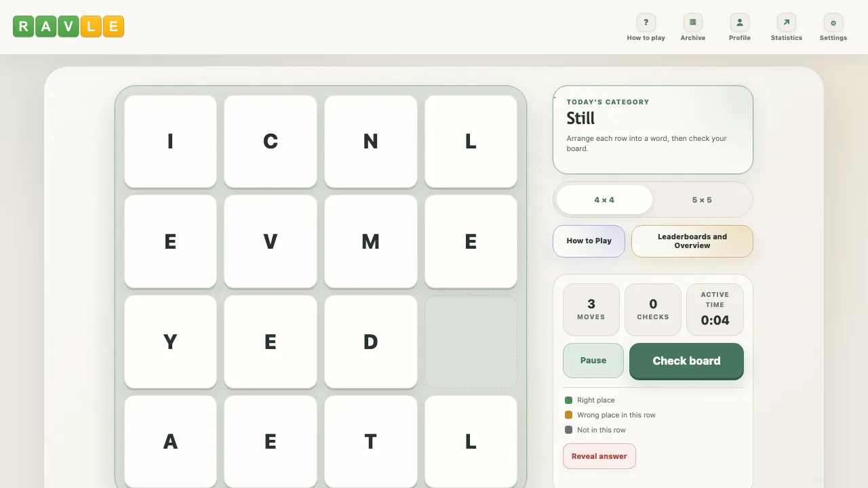Viewport: 868px width, 488px height.
Task: Click the category title "Still"
Action: click(x=580, y=119)
